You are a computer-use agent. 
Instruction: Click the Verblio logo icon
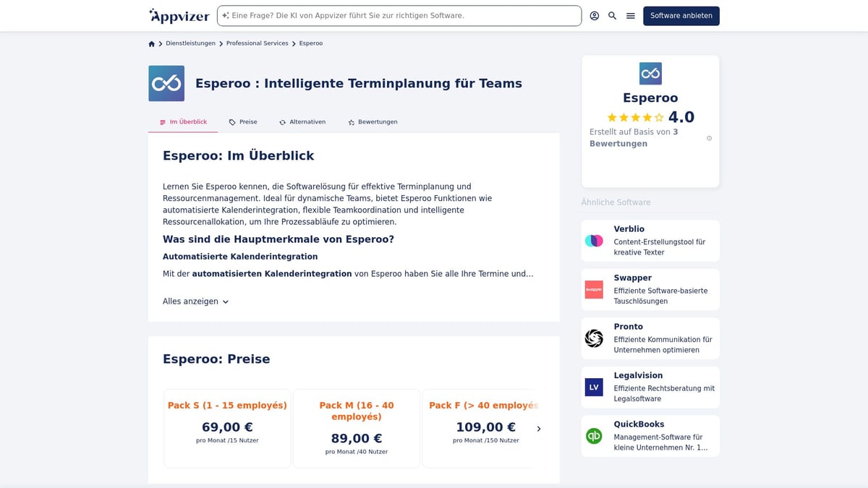(x=594, y=241)
